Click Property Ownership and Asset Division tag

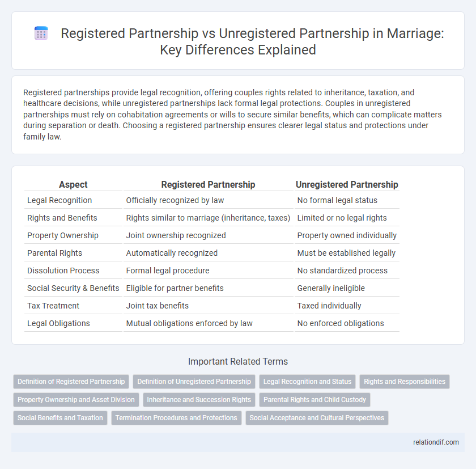click(x=75, y=400)
